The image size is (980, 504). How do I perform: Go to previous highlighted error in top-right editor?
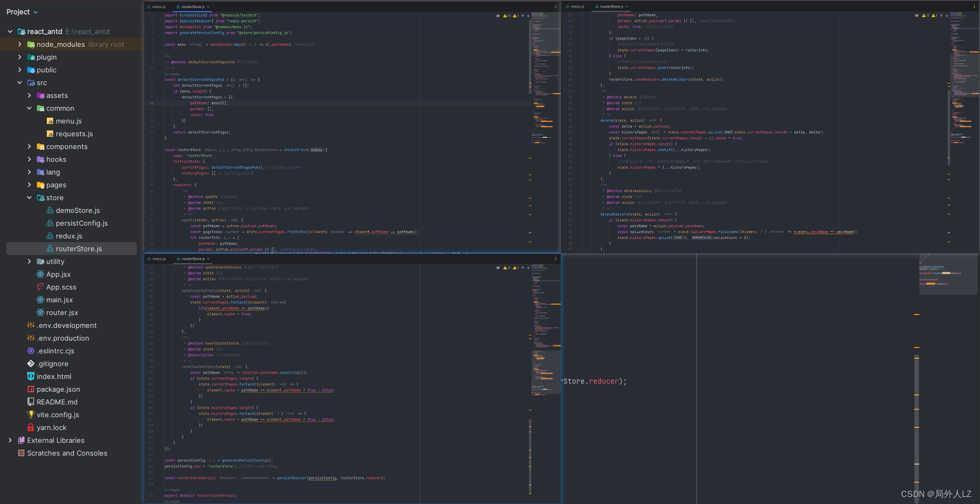pyautogui.click(x=941, y=15)
